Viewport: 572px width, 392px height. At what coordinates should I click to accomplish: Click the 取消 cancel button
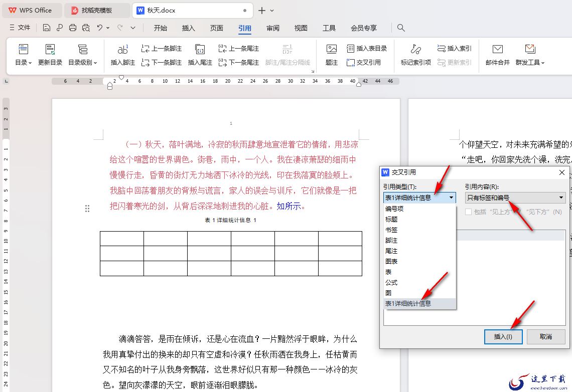tap(546, 337)
